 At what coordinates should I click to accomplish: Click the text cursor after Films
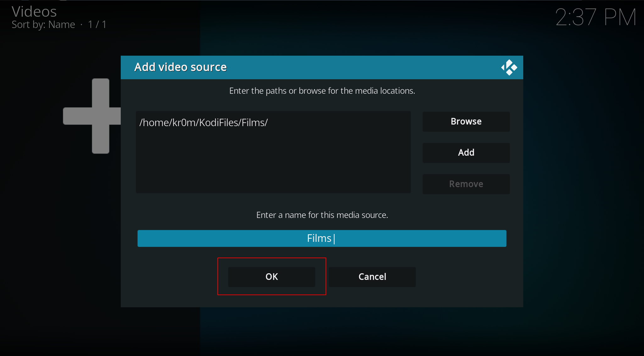pos(334,239)
